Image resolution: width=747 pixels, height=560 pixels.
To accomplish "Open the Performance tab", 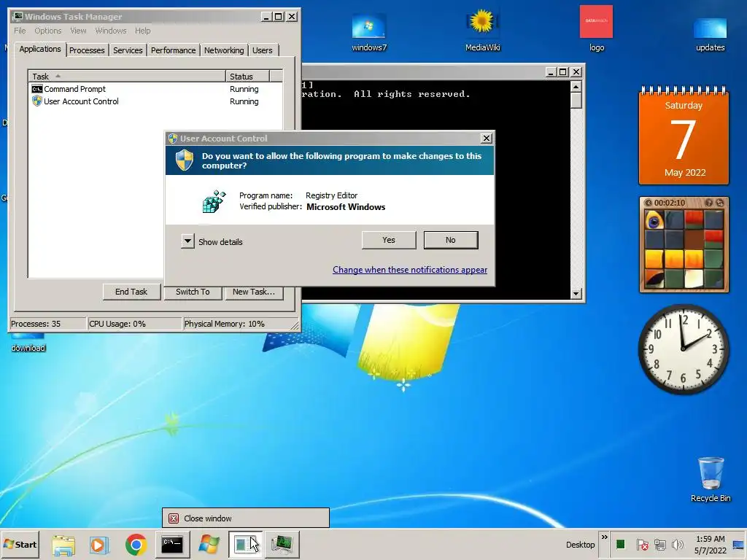I will point(173,50).
